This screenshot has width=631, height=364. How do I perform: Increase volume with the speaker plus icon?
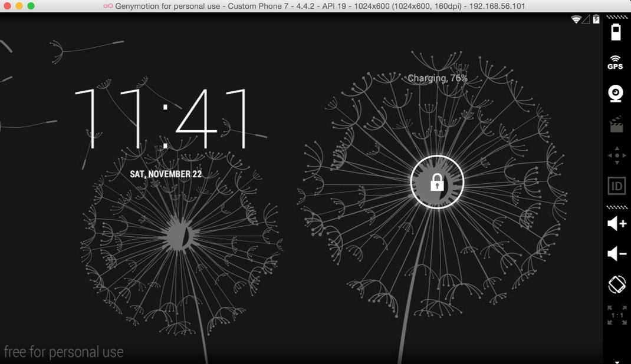coord(617,223)
